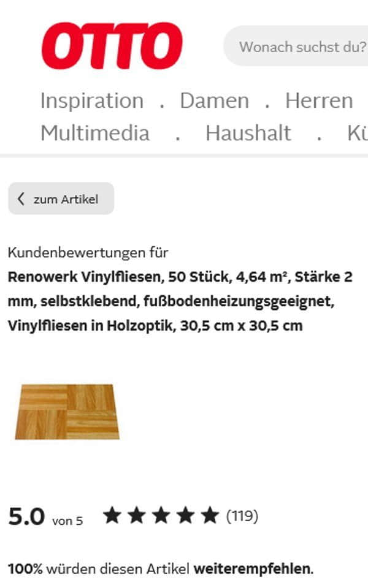Click the 5.0 von 5 rating score
The image size is (368, 588).
[x=45, y=517]
